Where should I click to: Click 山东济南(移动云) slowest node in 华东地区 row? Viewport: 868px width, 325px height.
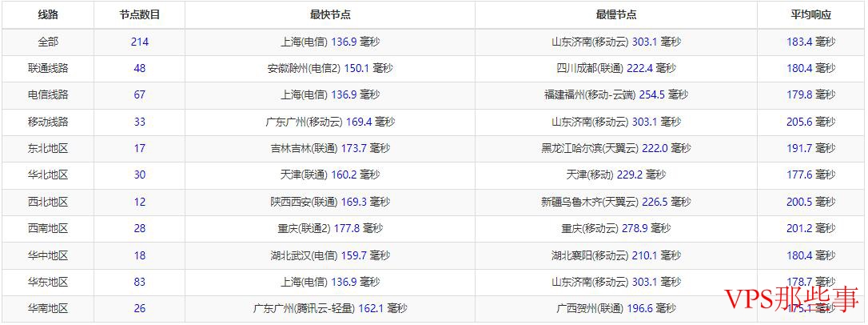[x=616, y=282]
